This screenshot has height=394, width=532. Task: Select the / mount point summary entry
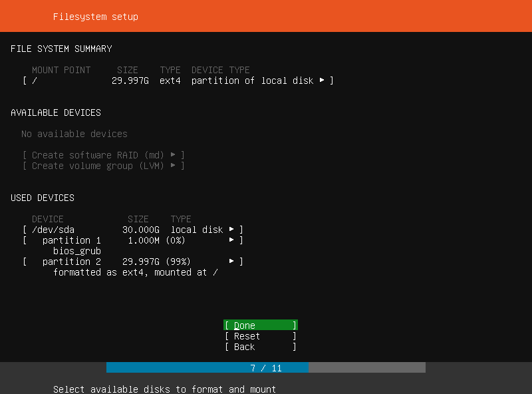[x=178, y=81]
